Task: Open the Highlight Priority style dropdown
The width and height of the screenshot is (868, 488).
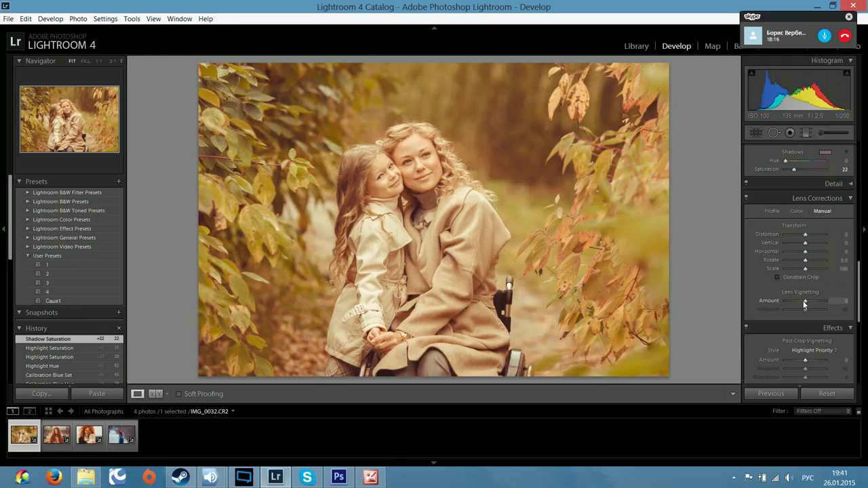Action: pos(814,350)
